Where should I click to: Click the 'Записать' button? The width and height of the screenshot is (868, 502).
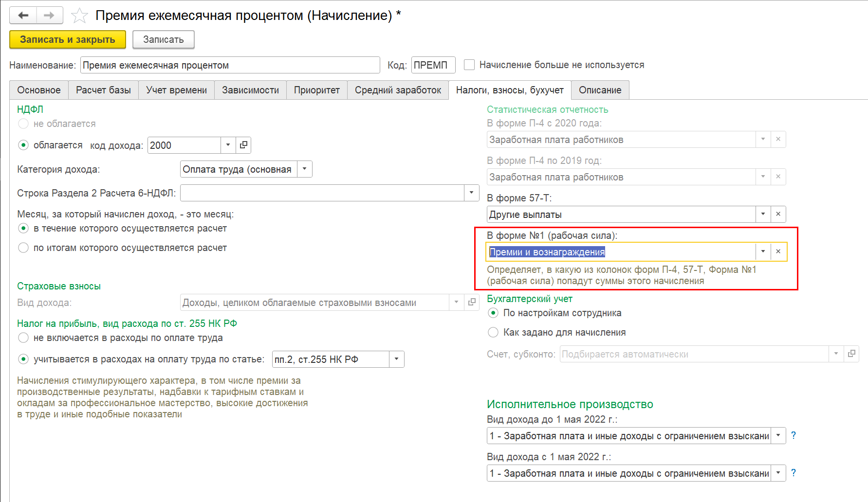pyautogui.click(x=163, y=39)
